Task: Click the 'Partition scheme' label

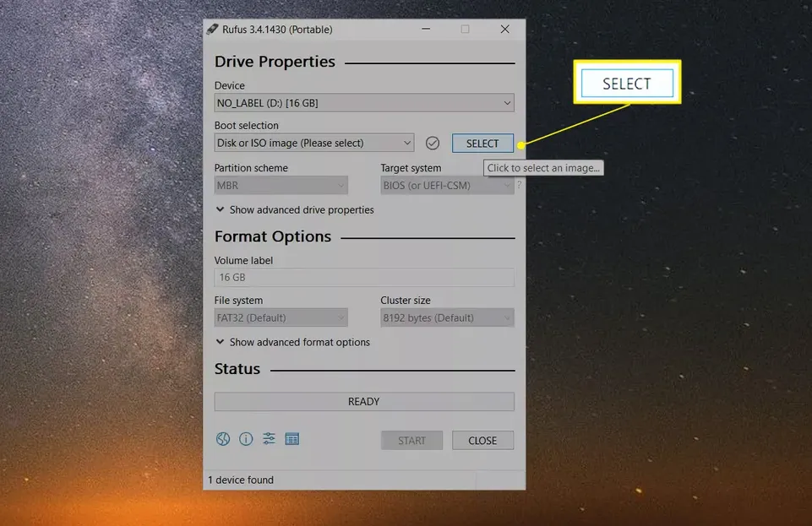Action: (251, 168)
